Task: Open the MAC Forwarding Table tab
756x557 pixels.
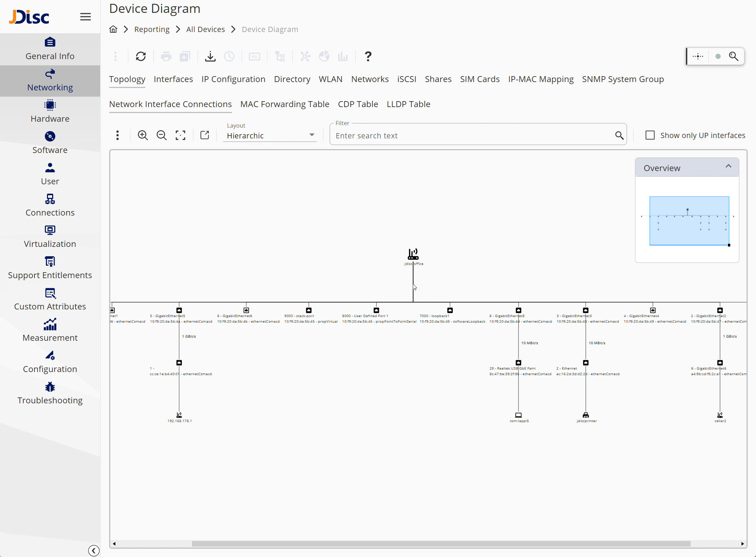Action: coord(284,104)
